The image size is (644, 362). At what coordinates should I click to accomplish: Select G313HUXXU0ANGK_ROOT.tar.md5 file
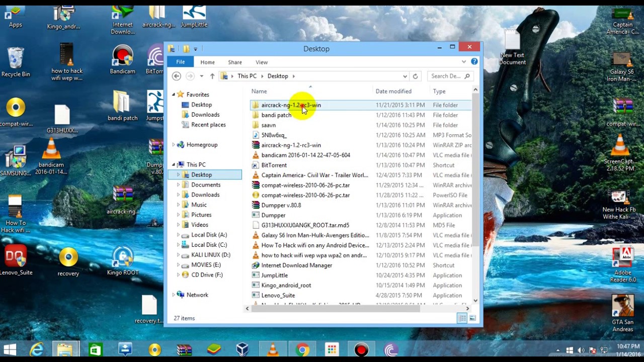361,225
